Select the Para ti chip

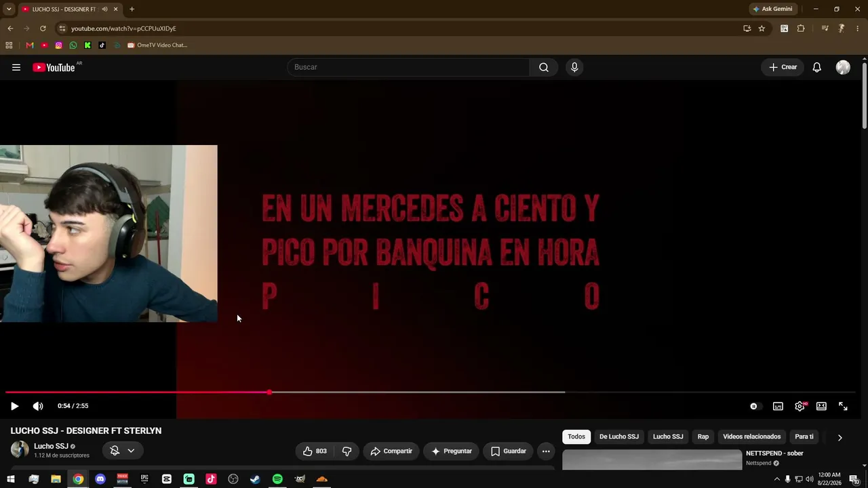pos(804,436)
